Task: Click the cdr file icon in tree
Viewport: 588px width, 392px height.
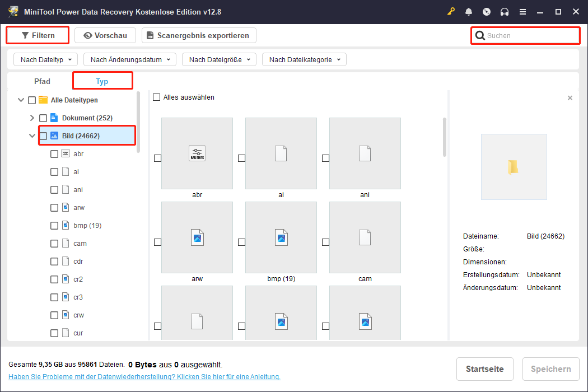Action: point(66,261)
